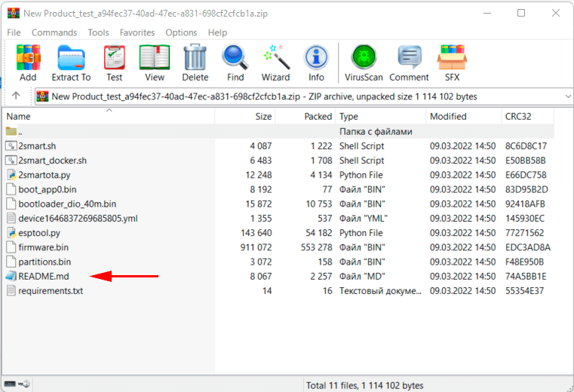Sort by the Size column header

tap(245, 116)
